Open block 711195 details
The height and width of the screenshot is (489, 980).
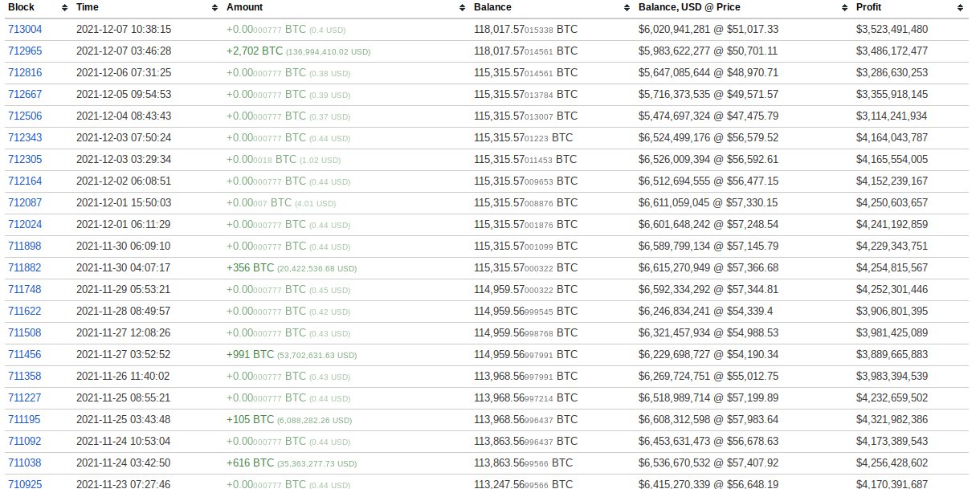18,419
